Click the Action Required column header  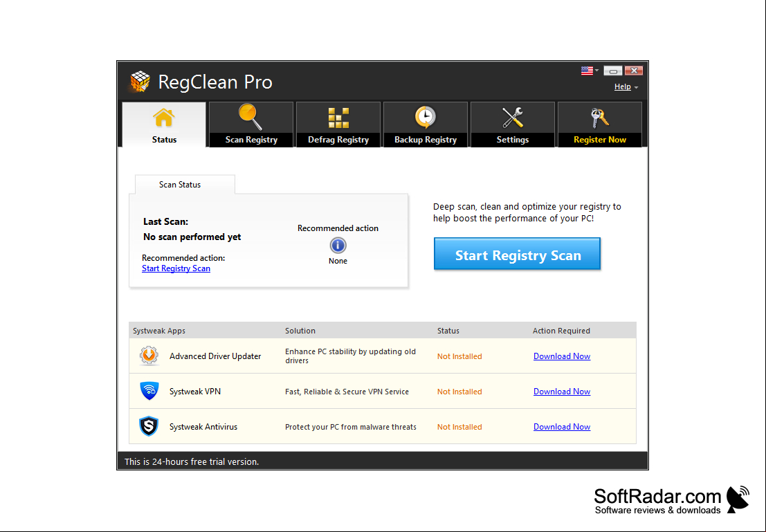point(561,331)
